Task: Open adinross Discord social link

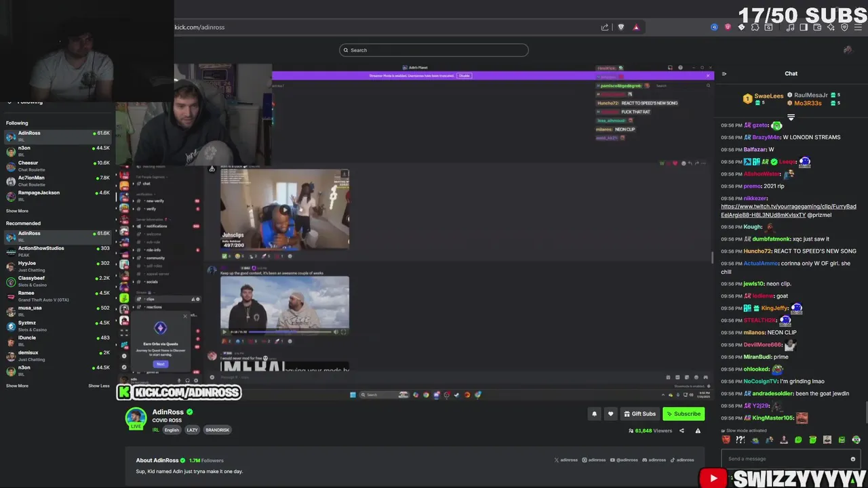Action: coord(654,460)
